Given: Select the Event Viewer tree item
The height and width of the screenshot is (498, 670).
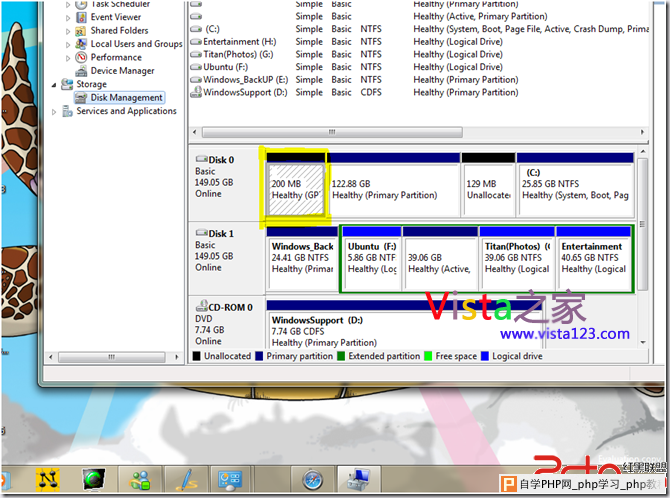Looking at the screenshot, I should [116, 18].
